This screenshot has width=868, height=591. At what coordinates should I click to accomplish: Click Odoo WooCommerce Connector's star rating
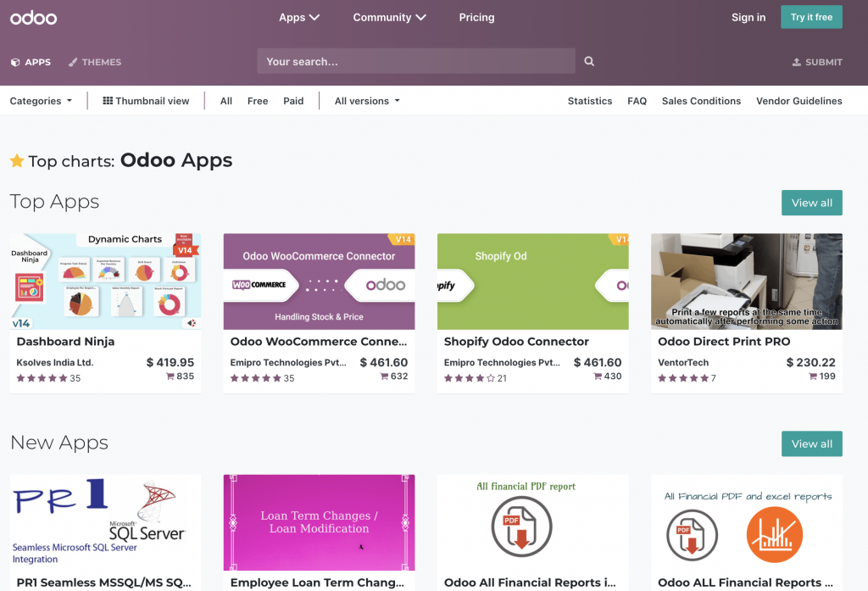(x=256, y=378)
